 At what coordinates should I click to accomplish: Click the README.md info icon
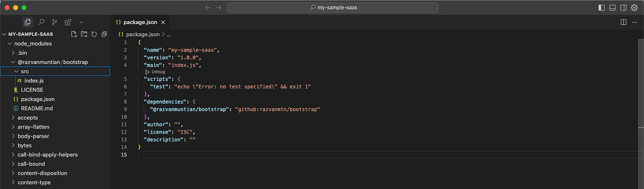click(x=16, y=108)
